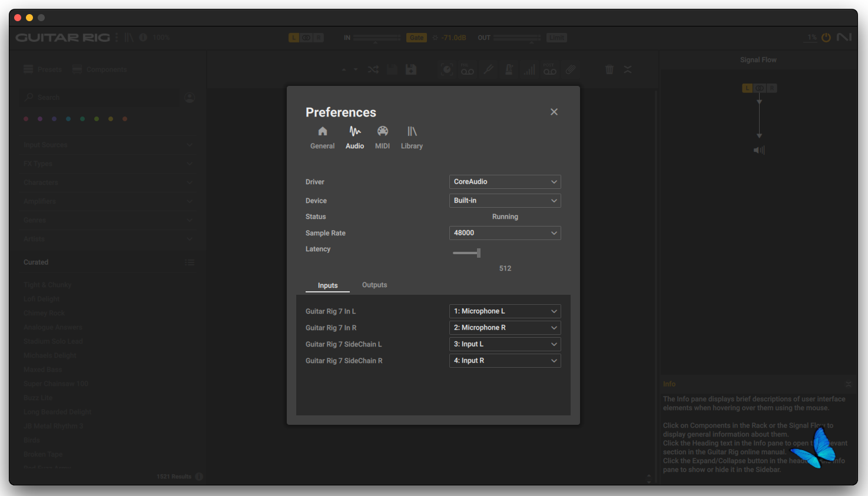Viewport: 868px width, 496px height.
Task: Adjust the OUT level slider
Action: (517, 38)
